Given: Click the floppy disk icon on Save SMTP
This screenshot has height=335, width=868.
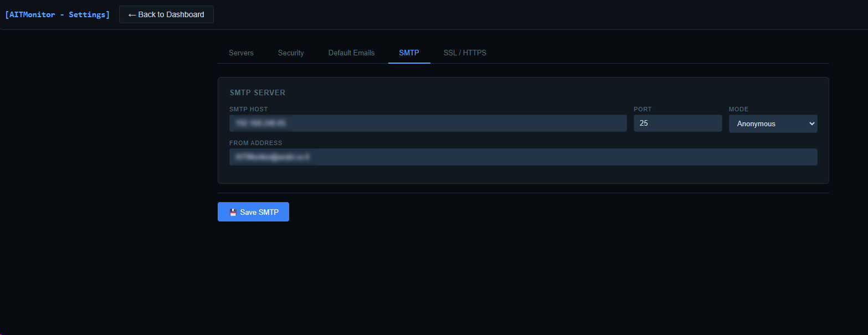Looking at the screenshot, I should point(233,212).
